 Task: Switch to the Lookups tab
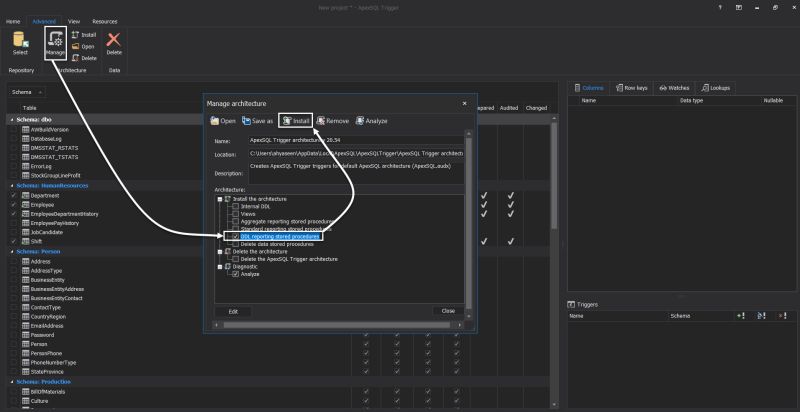(x=715, y=88)
